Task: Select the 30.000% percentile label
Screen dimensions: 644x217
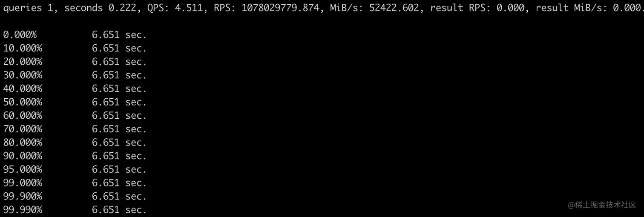Action: click(x=23, y=75)
